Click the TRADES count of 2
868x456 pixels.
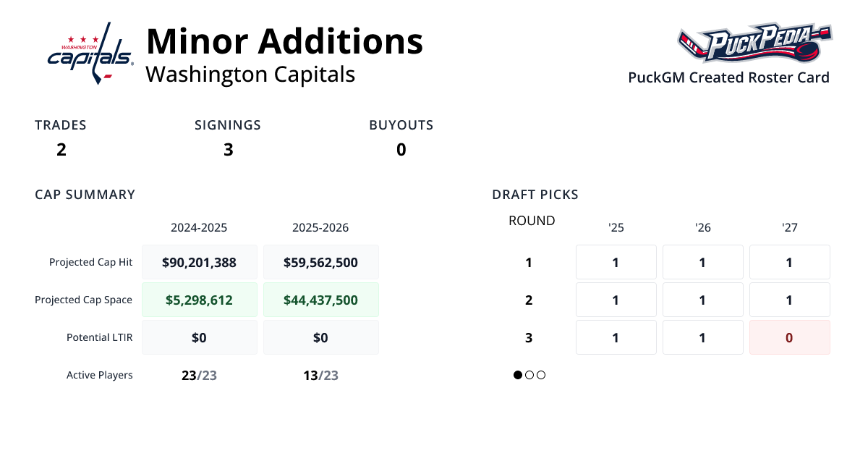click(x=61, y=150)
